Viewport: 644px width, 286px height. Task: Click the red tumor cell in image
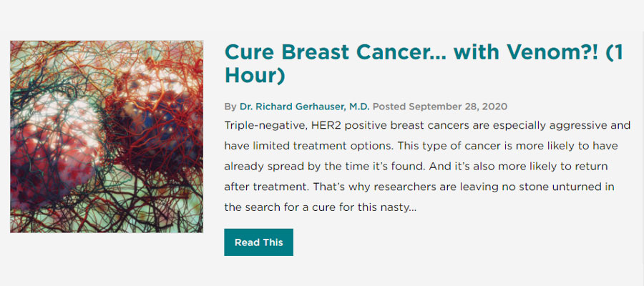[150, 119]
